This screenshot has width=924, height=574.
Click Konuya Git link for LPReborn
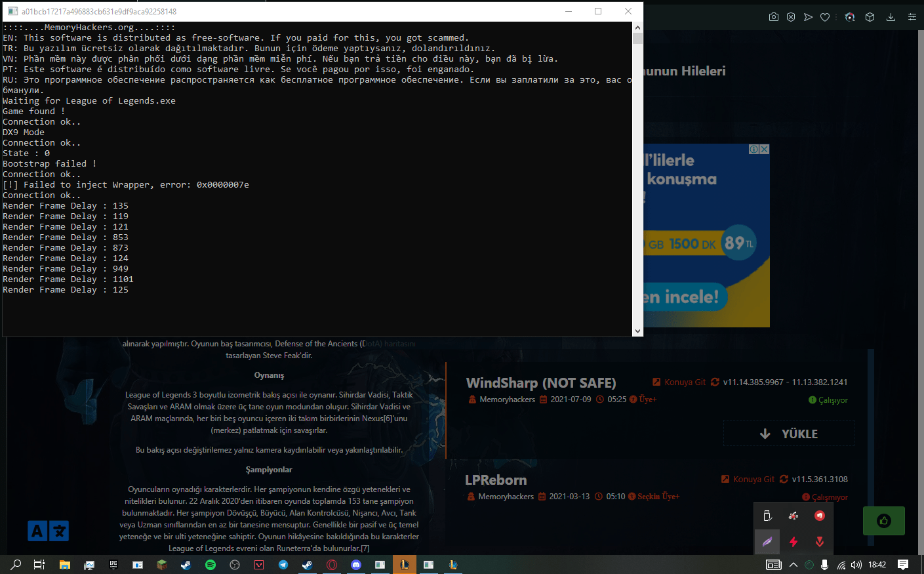click(x=748, y=479)
